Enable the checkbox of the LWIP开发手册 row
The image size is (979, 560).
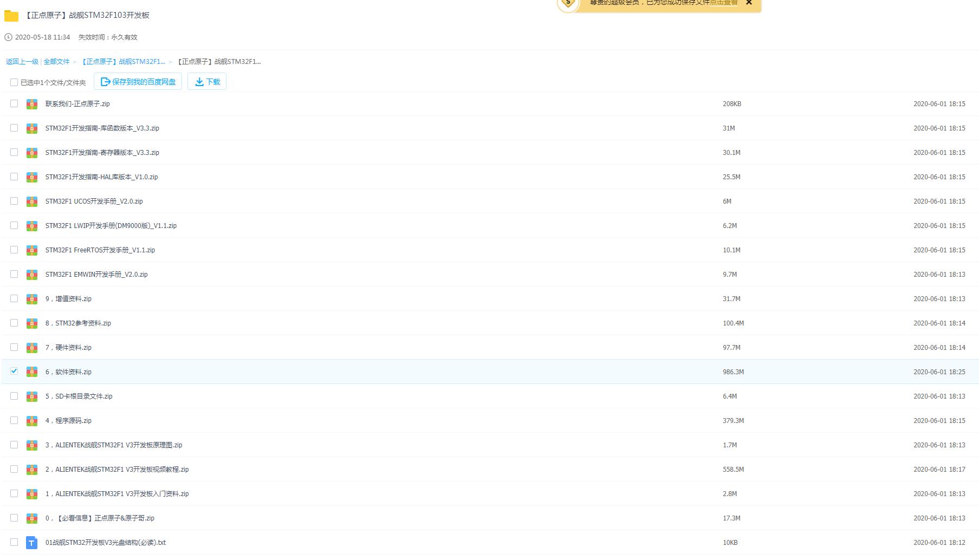pyautogui.click(x=14, y=225)
